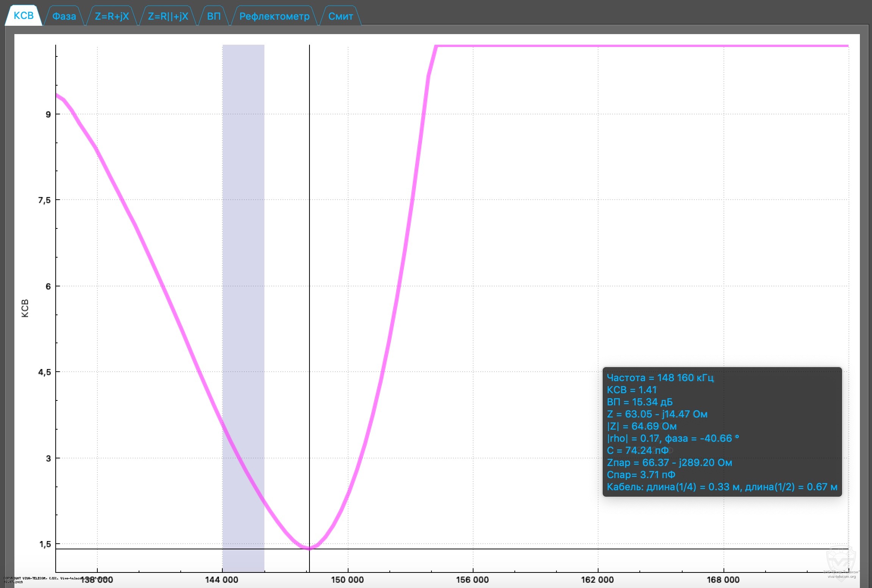Open the Смит chart tab
Viewport: 872px width, 588px height.
pos(340,16)
